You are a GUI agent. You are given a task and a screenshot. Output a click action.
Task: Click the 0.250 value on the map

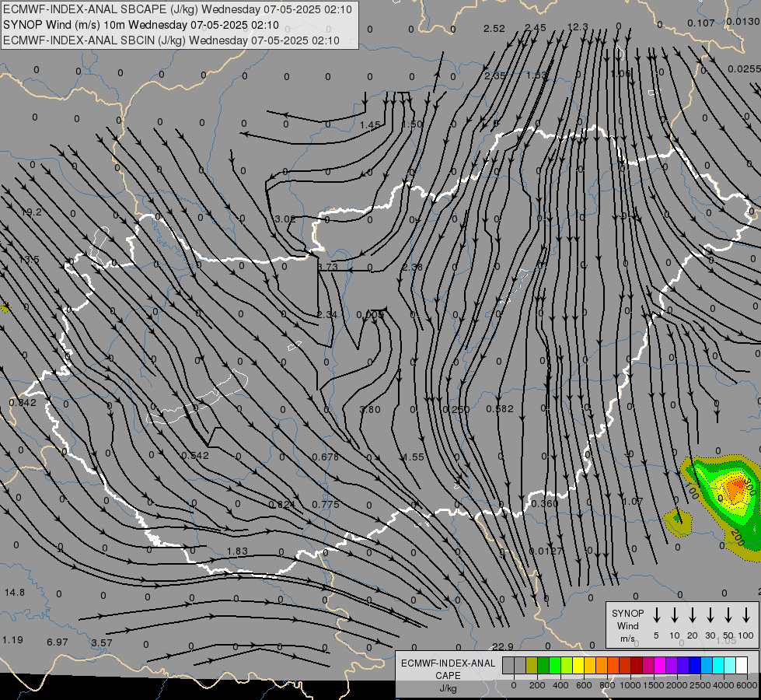pos(456,410)
